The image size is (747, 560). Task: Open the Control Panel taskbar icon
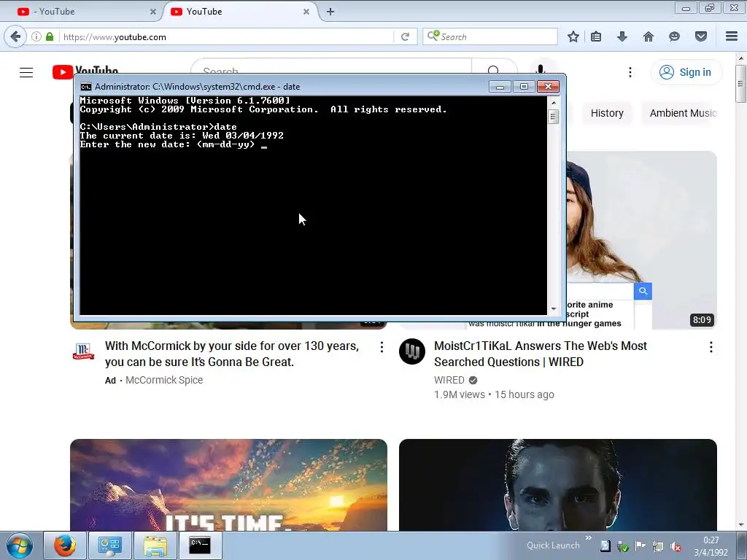point(110,545)
